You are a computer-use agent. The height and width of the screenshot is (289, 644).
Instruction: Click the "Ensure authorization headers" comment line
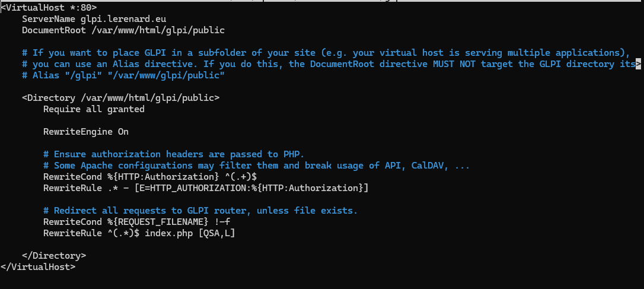tap(173, 154)
